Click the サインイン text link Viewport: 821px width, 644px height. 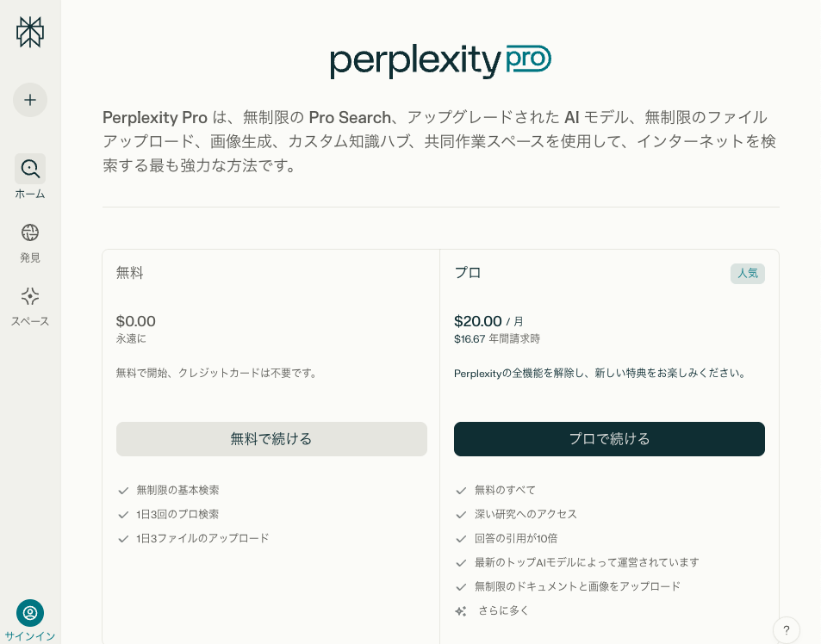click(30, 636)
